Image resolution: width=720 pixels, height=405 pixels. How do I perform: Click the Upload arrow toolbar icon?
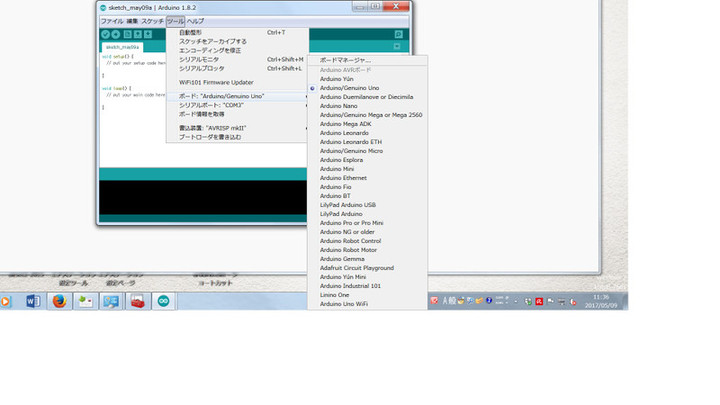116,34
